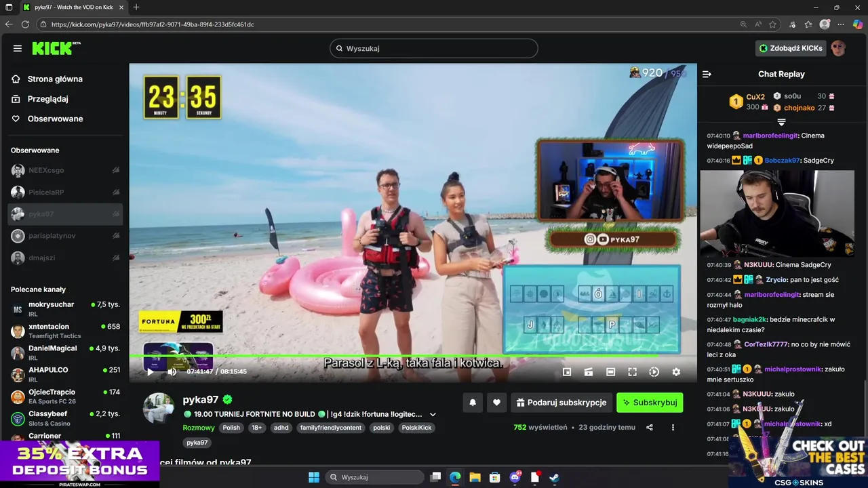This screenshot has width=868, height=488.
Task: Open read aloud icon in address bar
Action: [x=758, y=24]
